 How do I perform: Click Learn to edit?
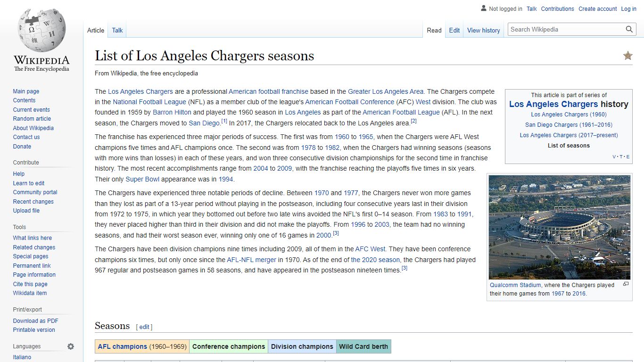point(29,183)
